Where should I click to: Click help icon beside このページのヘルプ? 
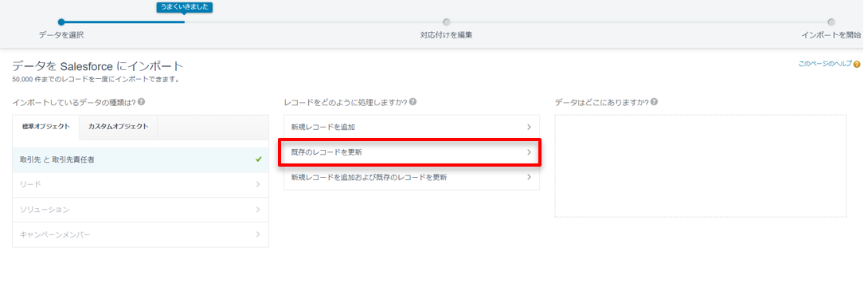click(857, 65)
